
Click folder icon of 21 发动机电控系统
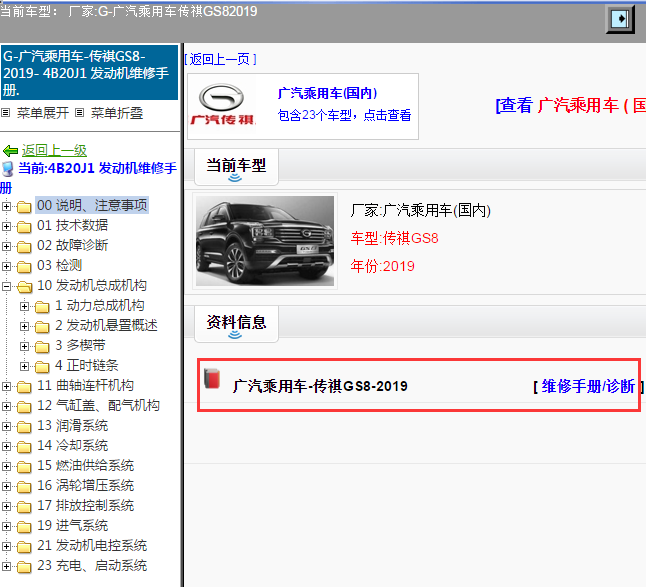[24, 547]
